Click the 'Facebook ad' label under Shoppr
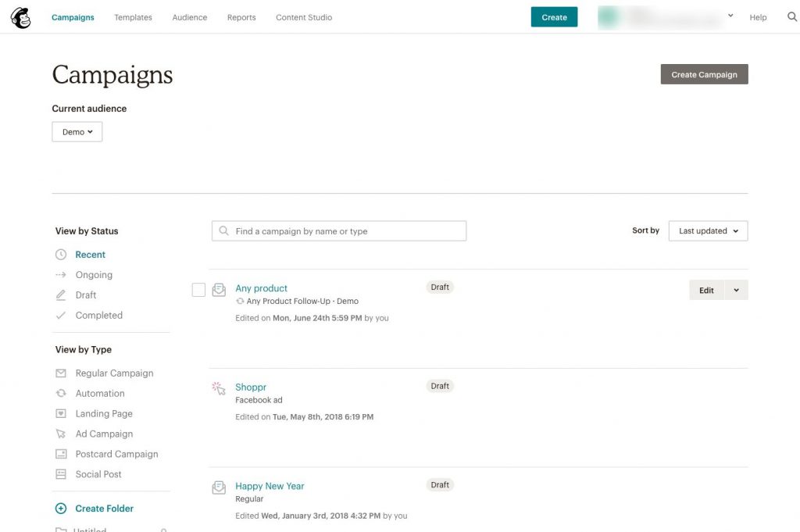This screenshot has width=800, height=532. tap(259, 401)
